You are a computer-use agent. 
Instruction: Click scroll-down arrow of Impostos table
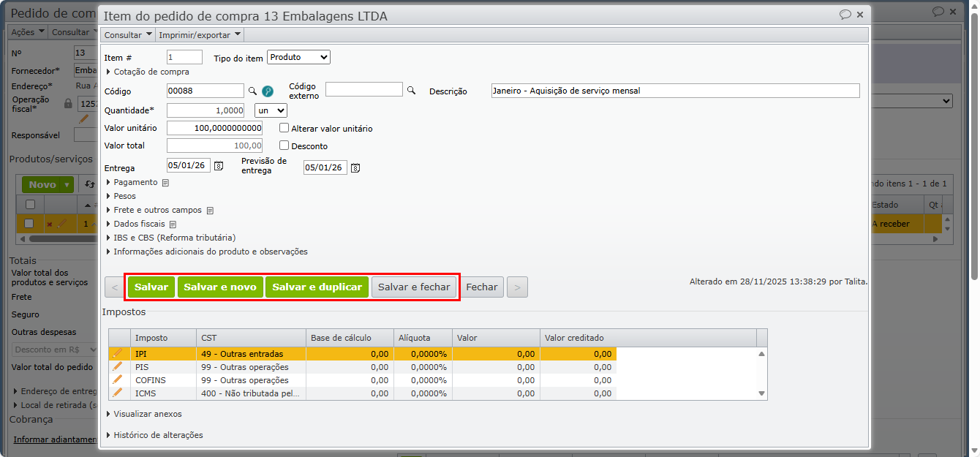point(762,393)
